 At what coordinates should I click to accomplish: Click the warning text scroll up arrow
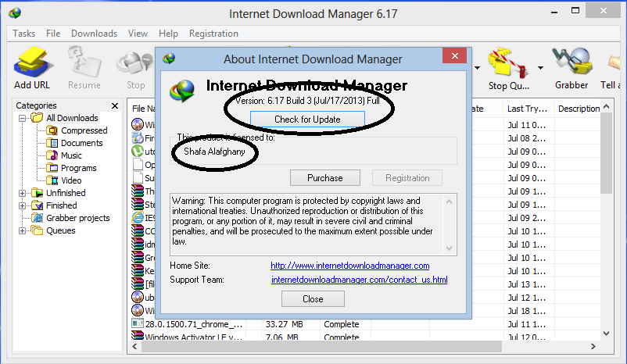click(x=449, y=202)
